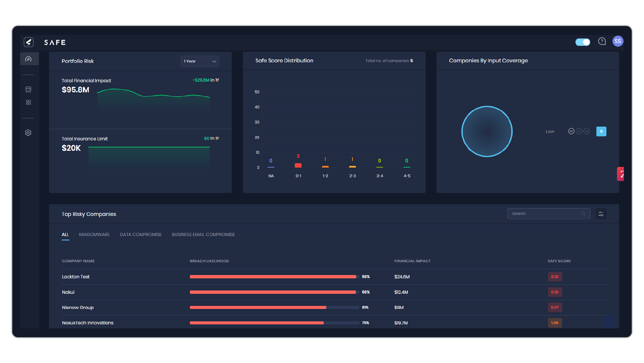Focus the Search input field
644x363 pixels.
549,214
